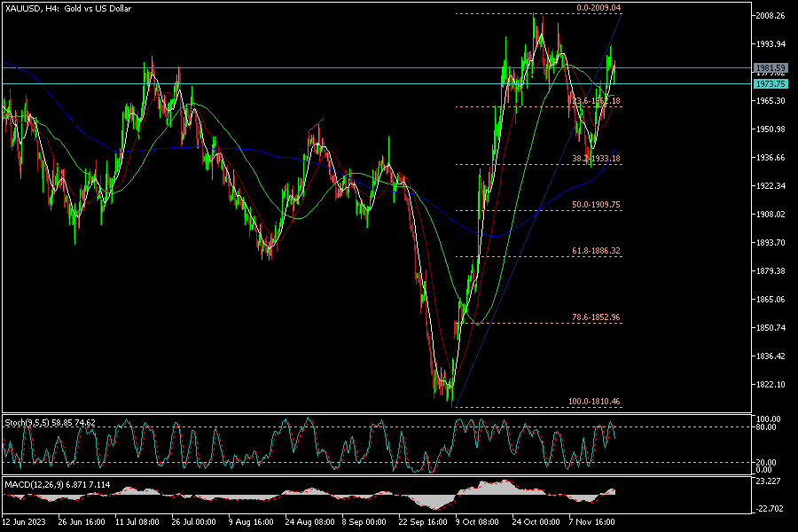This screenshot has width=798, height=532.
Task: Click the 80.00 Stochastic level on the axis
Action: point(764,427)
